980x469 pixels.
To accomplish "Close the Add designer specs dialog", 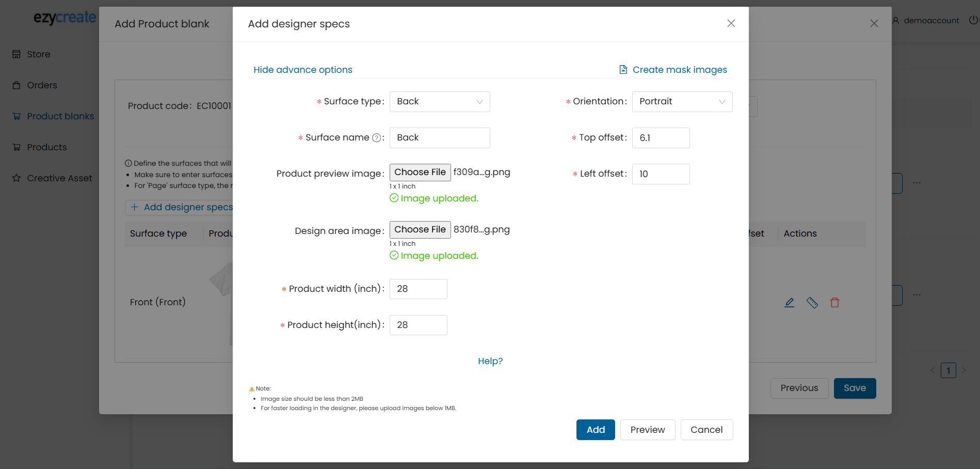I will [731, 23].
